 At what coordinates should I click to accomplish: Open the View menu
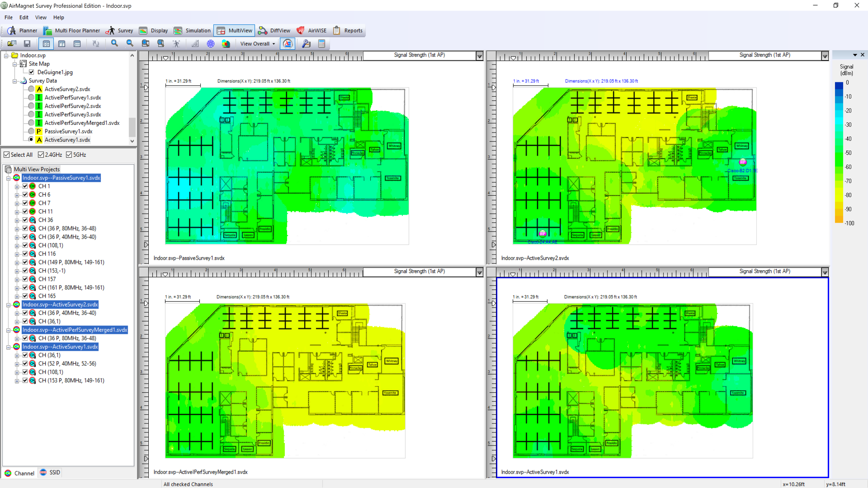point(41,18)
